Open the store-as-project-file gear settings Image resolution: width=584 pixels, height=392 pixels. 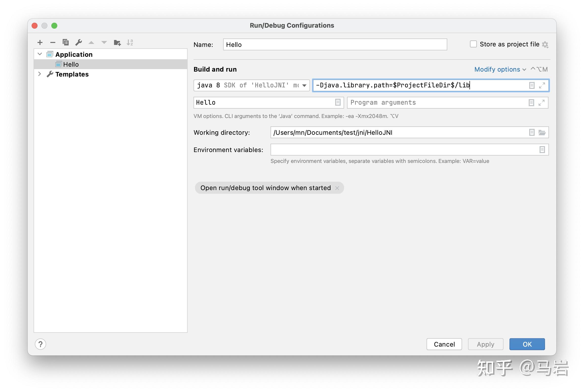tap(546, 44)
